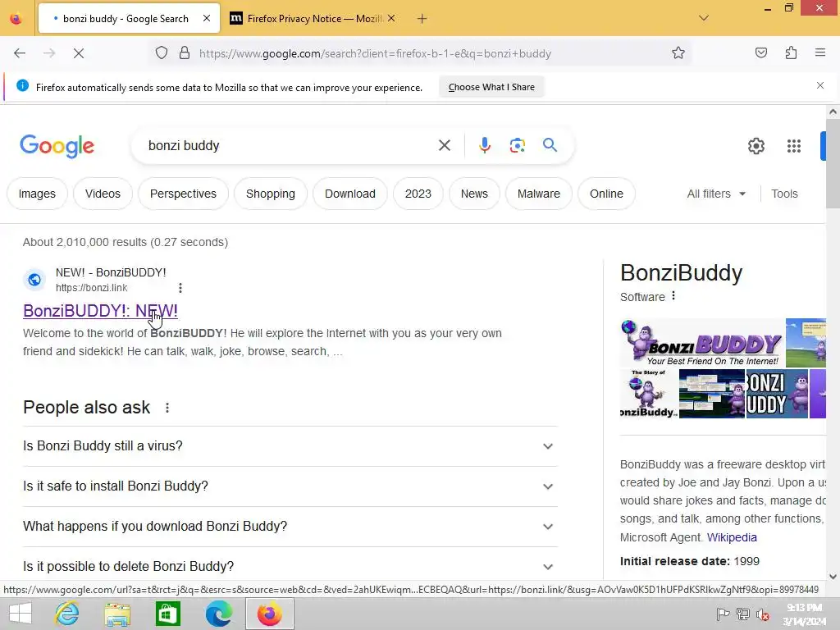Image resolution: width=840 pixels, height=630 pixels.
Task: Open the Wikipedia link in knowledge panel
Action: (x=732, y=537)
